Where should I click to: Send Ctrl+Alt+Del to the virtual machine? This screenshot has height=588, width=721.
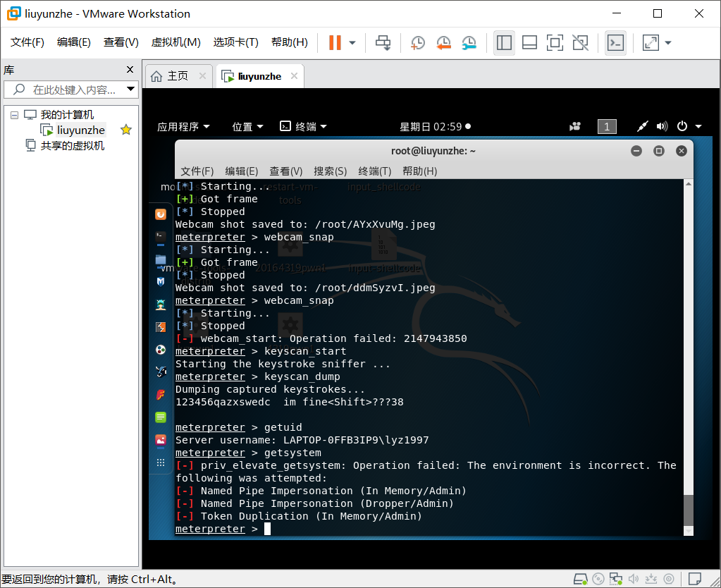383,43
